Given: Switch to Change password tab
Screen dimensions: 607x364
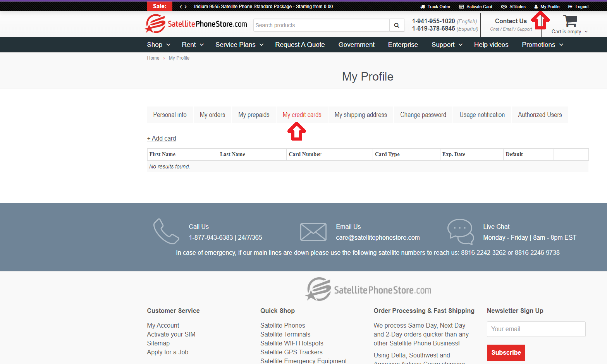Looking at the screenshot, I should tap(423, 115).
